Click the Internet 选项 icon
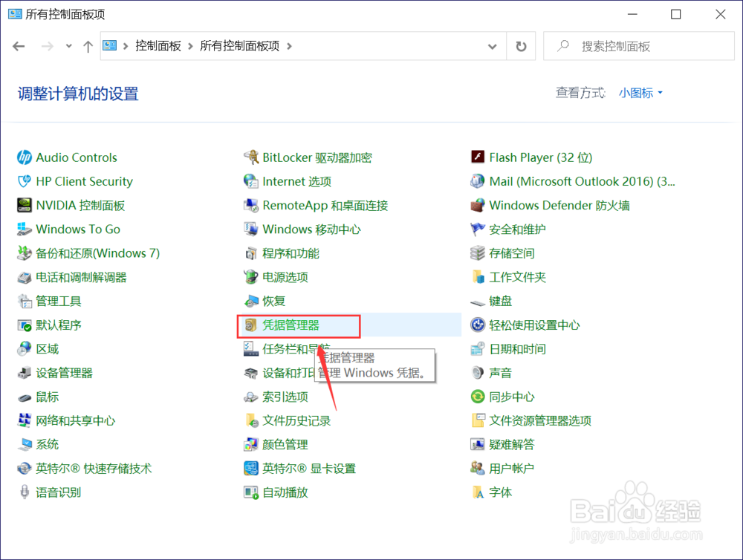Screen dimensions: 743x560 (x=250, y=181)
